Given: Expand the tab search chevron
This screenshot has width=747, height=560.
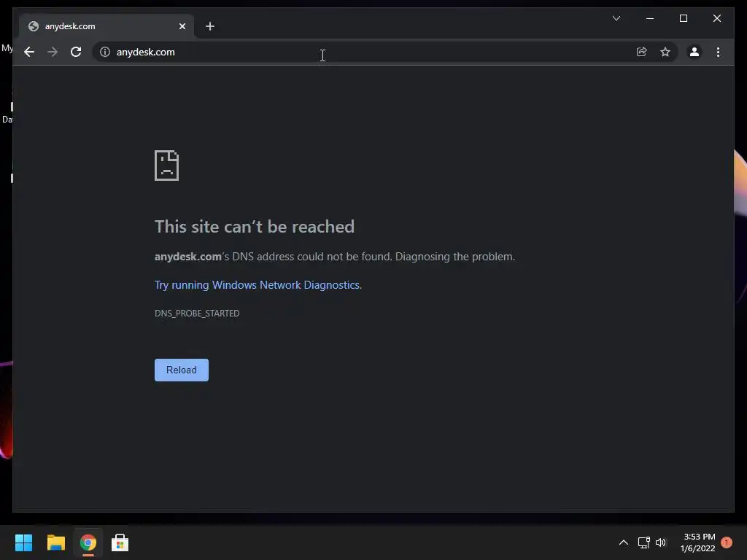Looking at the screenshot, I should 616,18.
